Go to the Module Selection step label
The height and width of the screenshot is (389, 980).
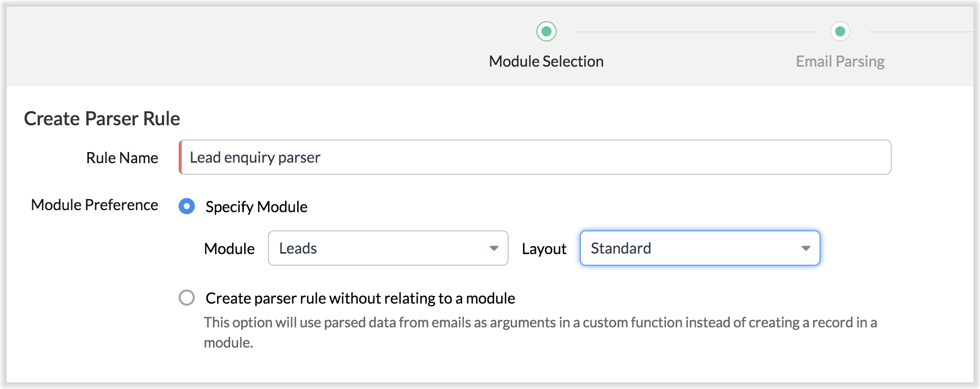(546, 62)
